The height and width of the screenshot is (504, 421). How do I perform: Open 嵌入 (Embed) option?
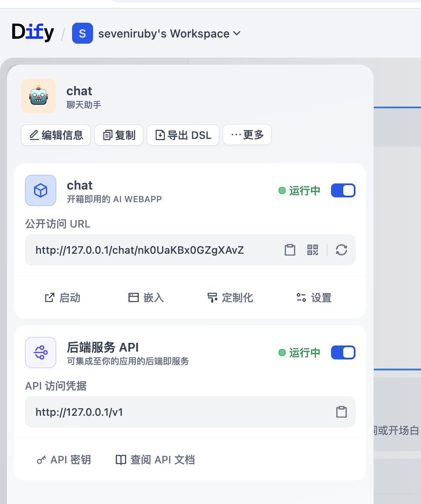(x=146, y=298)
